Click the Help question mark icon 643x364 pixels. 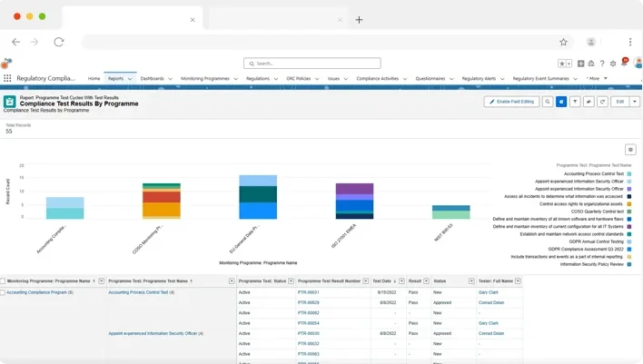[602, 64]
